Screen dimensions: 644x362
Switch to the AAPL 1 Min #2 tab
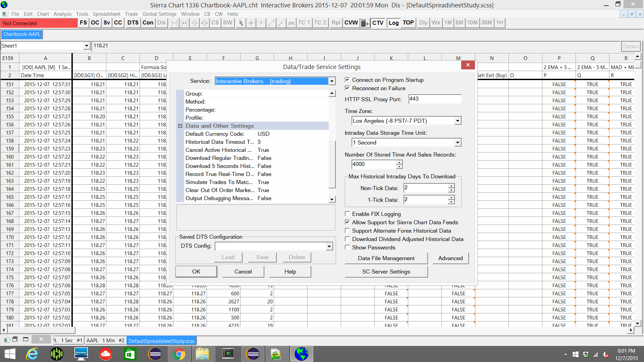tap(105, 341)
